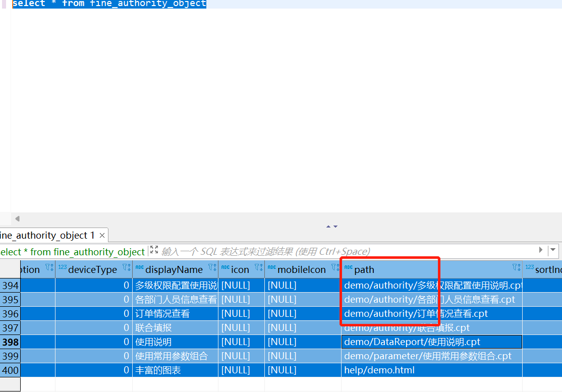Click the 联合填报 displayName cell
This screenshot has height=392, width=562.
tap(175, 328)
